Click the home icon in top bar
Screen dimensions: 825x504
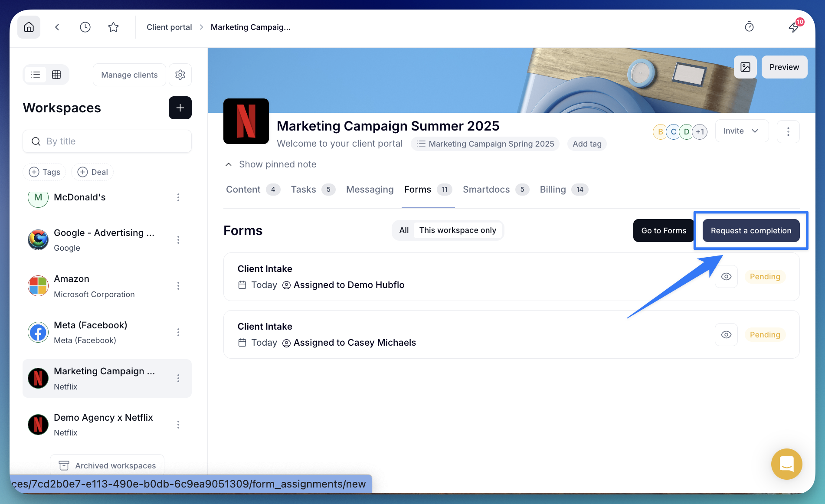click(29, 27)
